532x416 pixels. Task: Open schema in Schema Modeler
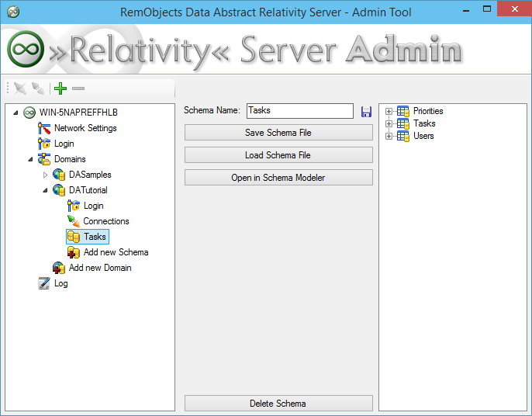(x=278, y=178)
